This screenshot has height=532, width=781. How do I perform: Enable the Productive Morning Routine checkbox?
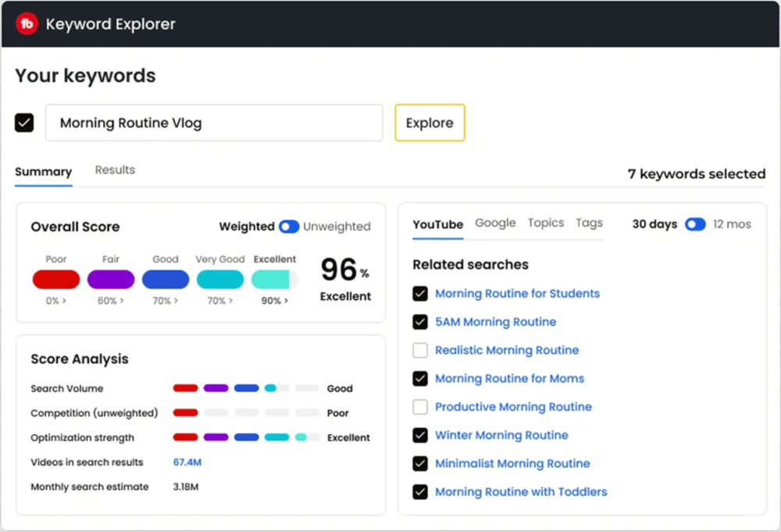(420, 407)
